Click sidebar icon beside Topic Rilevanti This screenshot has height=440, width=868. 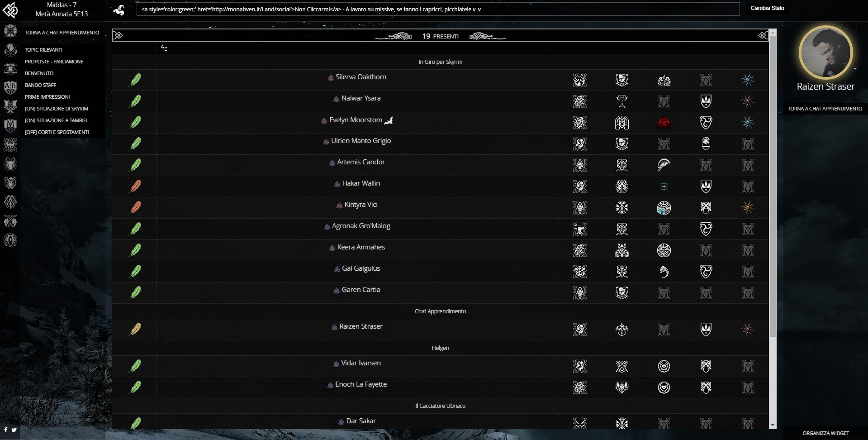pos(10,49)
